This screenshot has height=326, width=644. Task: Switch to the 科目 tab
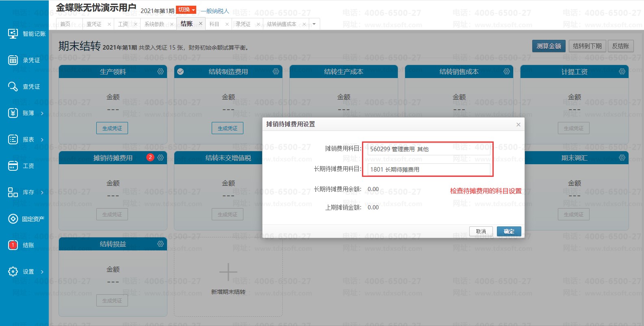pos(214,24)
